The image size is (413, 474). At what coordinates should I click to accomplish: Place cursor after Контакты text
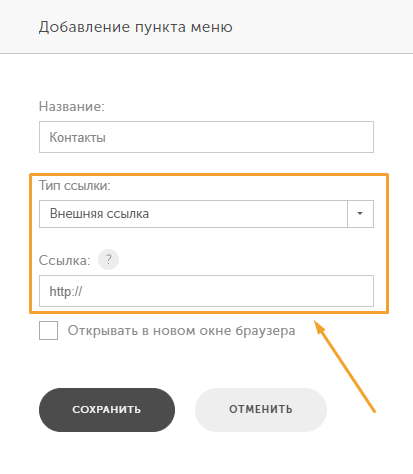(x=107, y=137)
